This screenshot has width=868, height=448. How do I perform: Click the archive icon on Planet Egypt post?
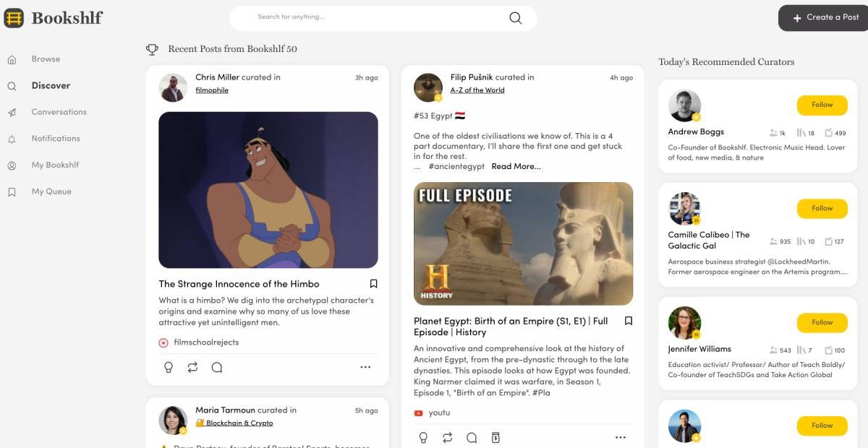495,437
